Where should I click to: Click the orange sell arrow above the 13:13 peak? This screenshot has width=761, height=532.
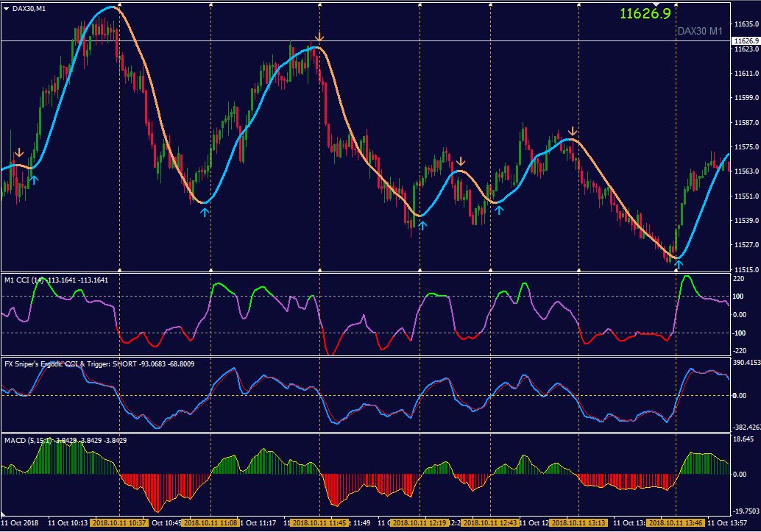(x=573, y=131)
